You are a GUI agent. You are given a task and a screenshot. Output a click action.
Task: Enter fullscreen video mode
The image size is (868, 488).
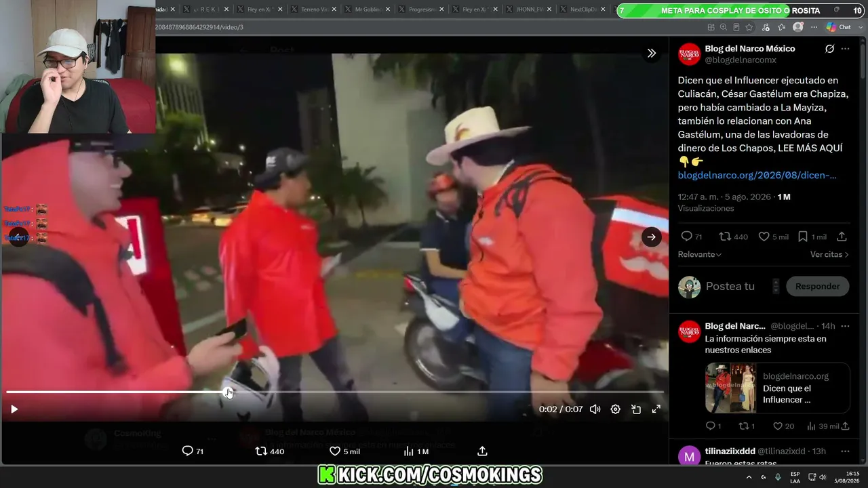[x=656, y=409]
